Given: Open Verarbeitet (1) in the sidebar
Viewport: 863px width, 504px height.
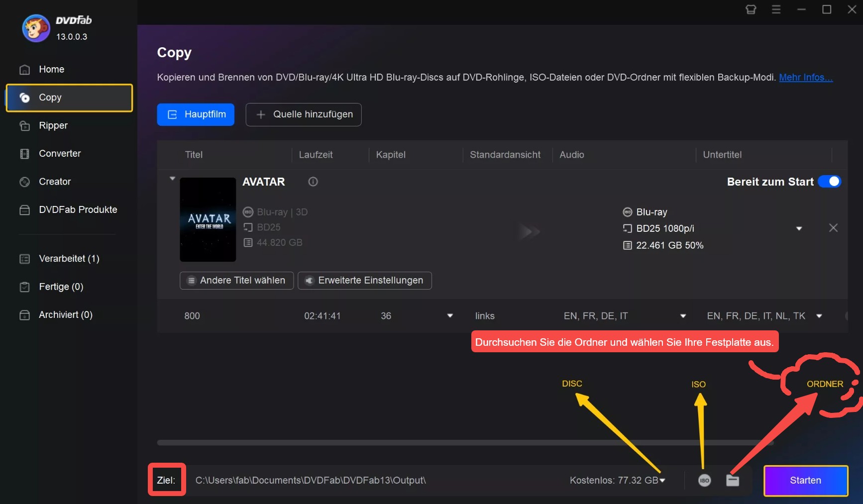Looking at the screenshot, I should [x=67, y=258].
